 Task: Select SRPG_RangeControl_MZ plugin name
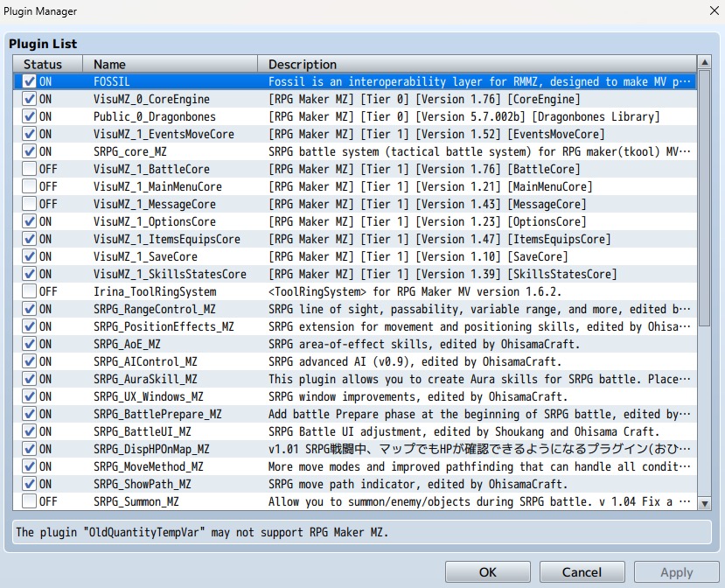[x=155, y=310]
